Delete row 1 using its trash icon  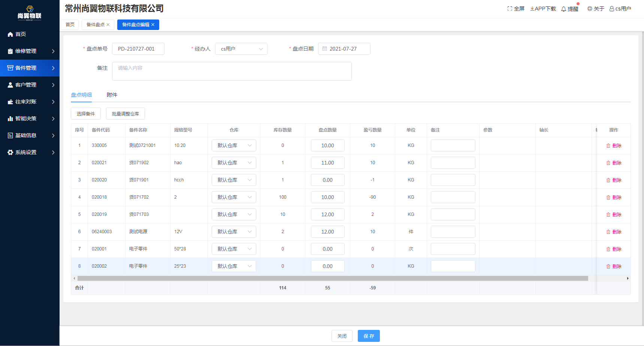tap(608, 146)
